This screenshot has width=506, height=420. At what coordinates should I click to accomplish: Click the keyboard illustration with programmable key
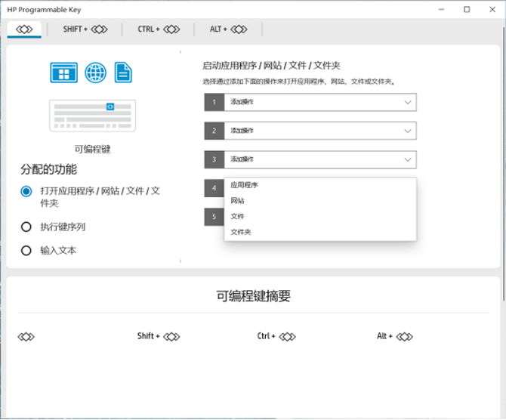pyautogui.click(x=92, y=116)
